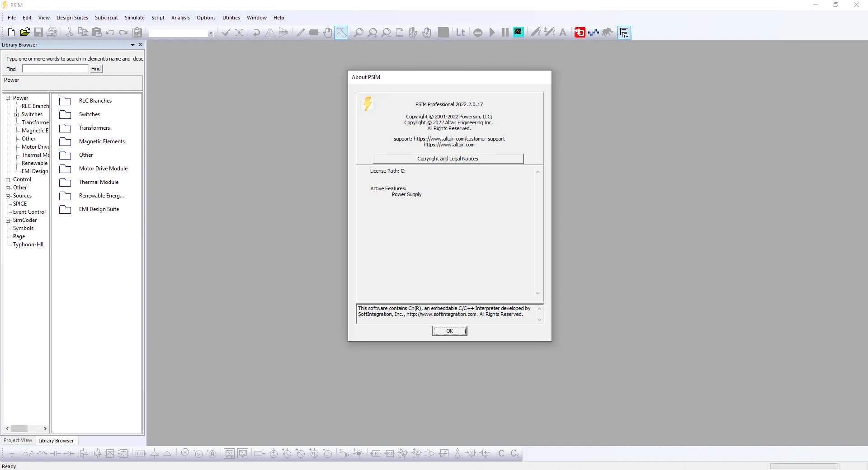Image resolution: width=868 pixels, height=470 pixels.
Task: Create a new schematic file
Action: coord(11,33)
